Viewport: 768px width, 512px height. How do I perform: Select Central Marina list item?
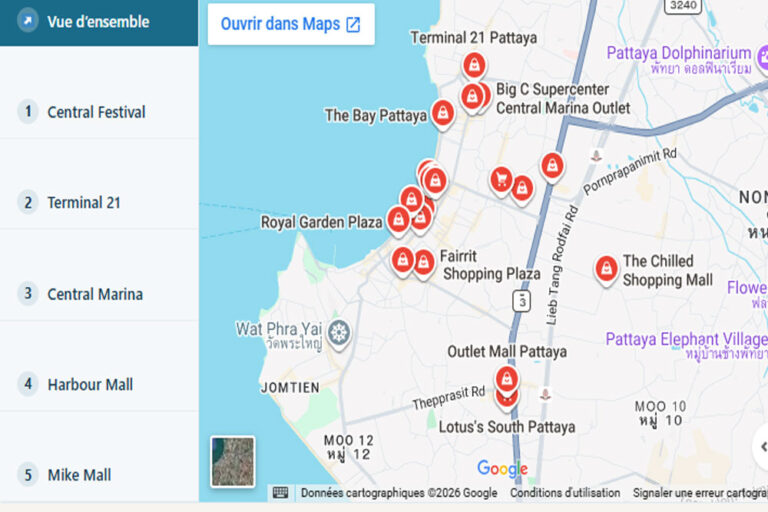pyautogui.click(x=99, y=293)
